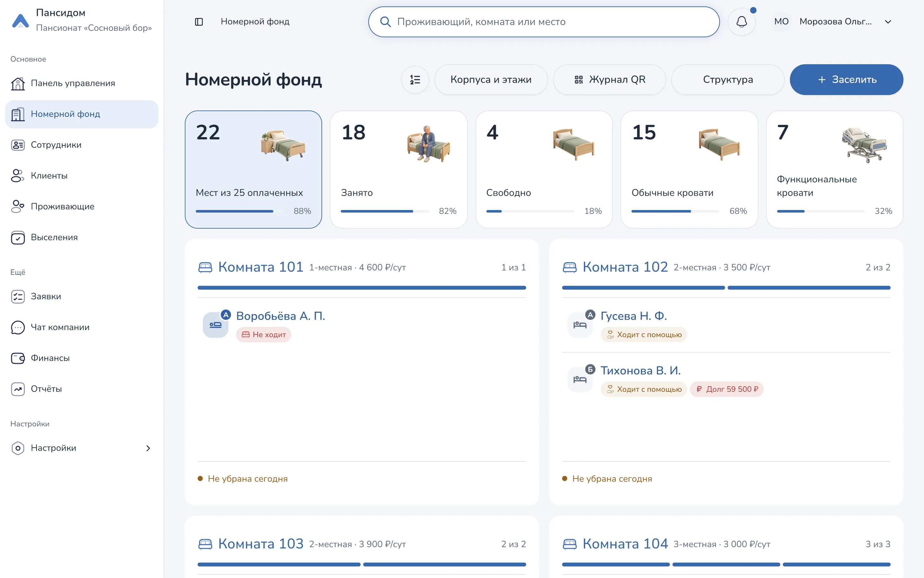The width and height of the screenshot is (924, 578).
Task: Go to Финансы section
Action: click(82, 358)
